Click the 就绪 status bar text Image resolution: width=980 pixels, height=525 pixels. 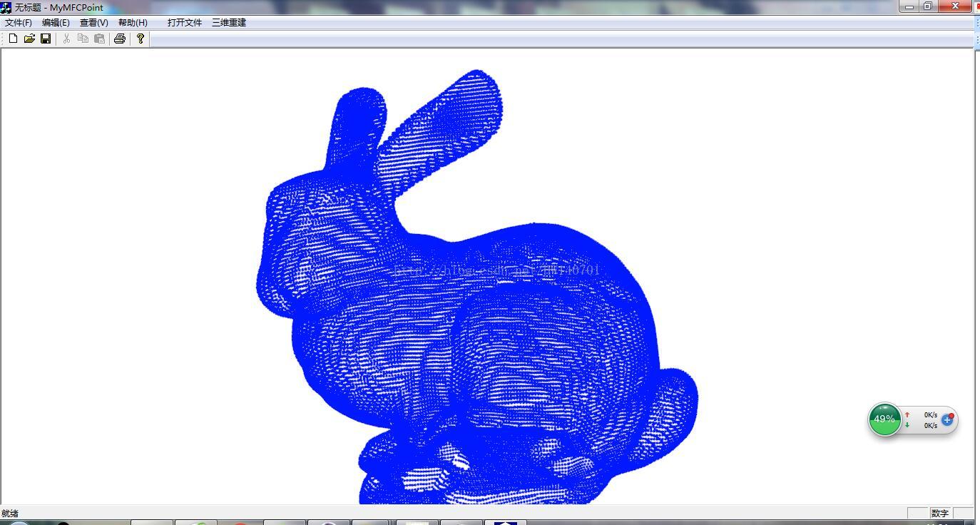pos(10,514)
